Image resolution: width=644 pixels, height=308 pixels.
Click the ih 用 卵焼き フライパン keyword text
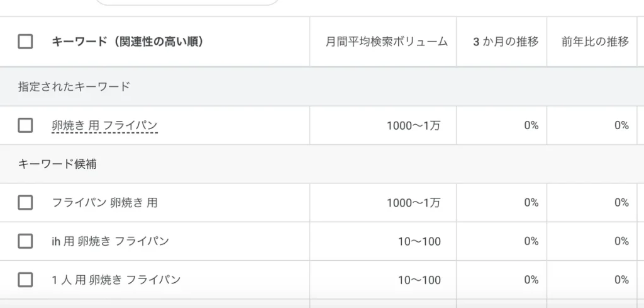tap(110, 241)
